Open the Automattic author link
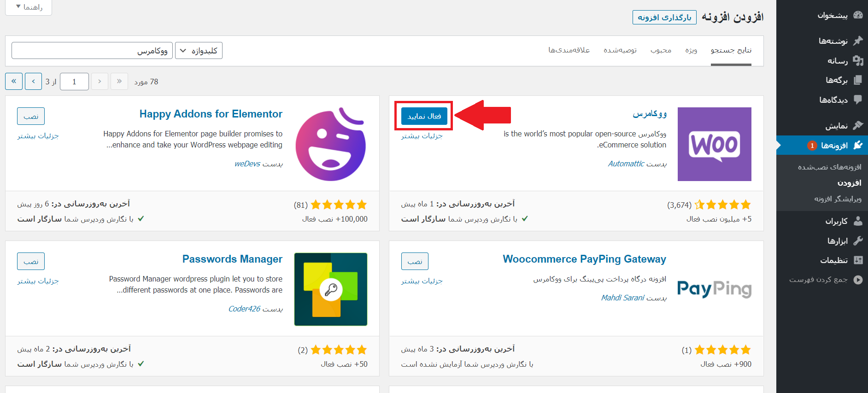 click(x=626, y=164)
